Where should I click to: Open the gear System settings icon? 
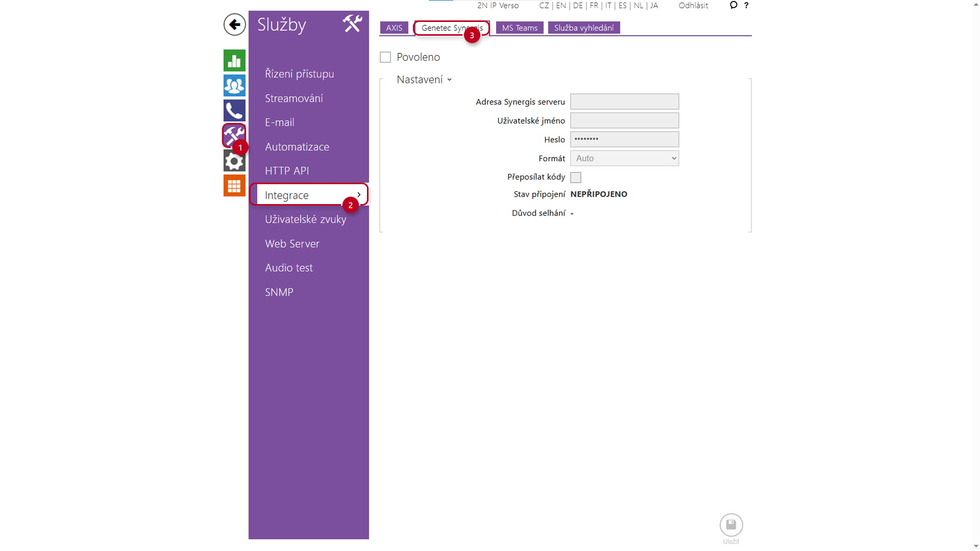click(234, 161)
